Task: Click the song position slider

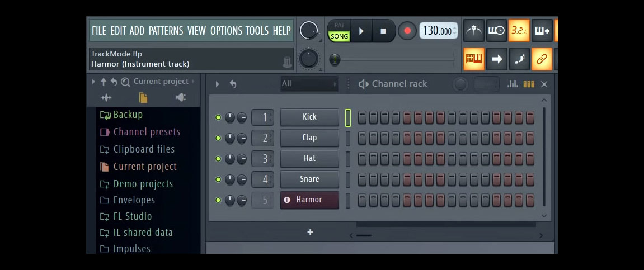Action: coord(394,59)
